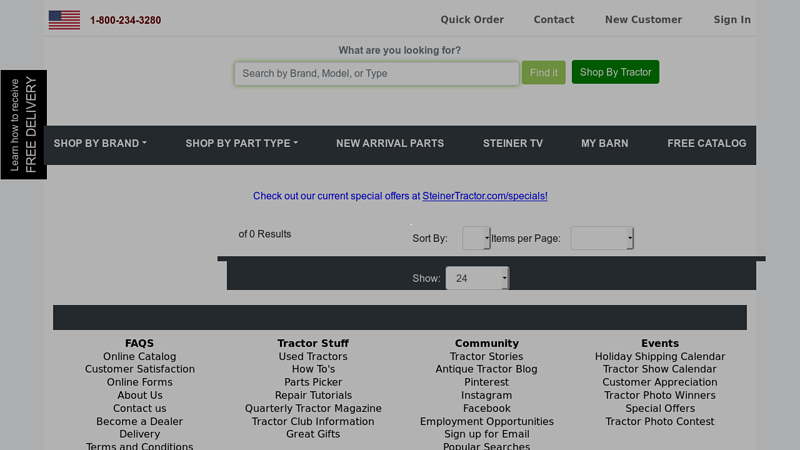Focus the brand, model, or type search field

coord(376,73)
